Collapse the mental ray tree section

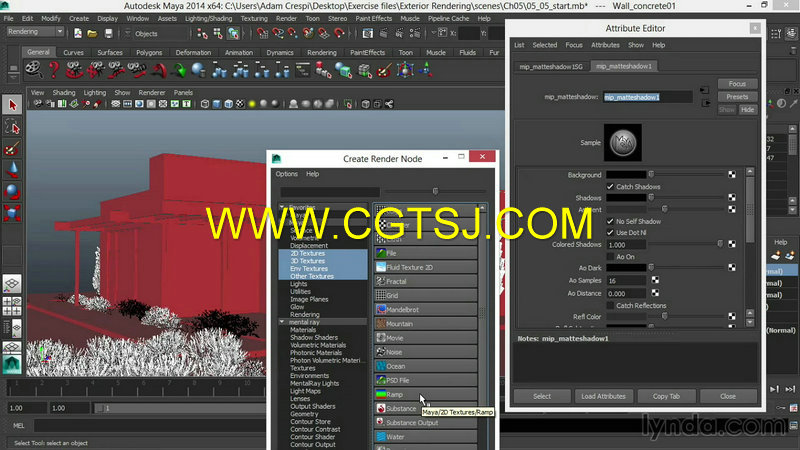(282, 322)
